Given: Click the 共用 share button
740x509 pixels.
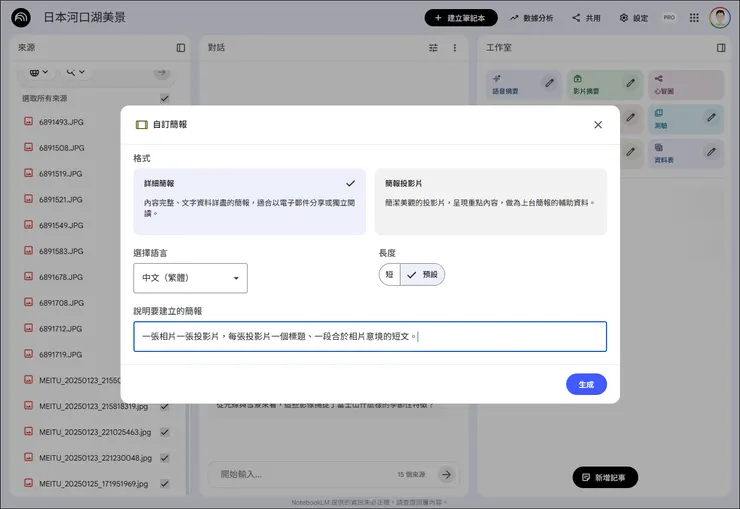Looking at the screenshot, I should click(586, 18).
